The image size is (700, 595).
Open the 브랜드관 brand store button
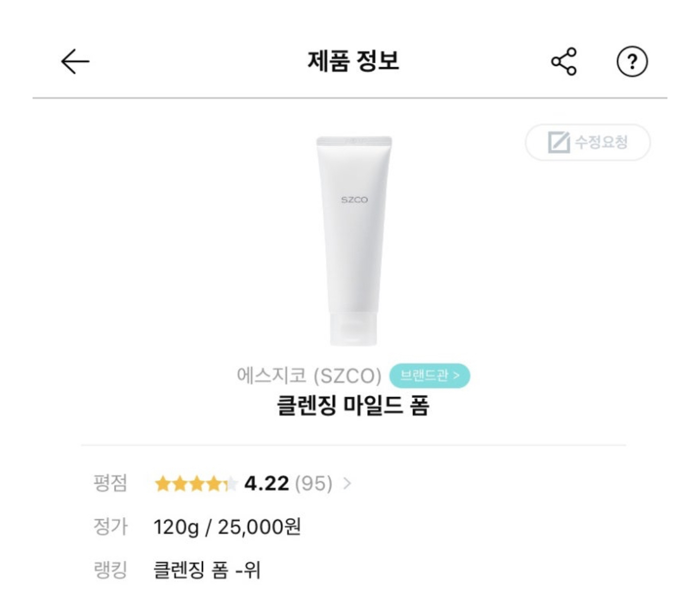(x=429, y=375)
